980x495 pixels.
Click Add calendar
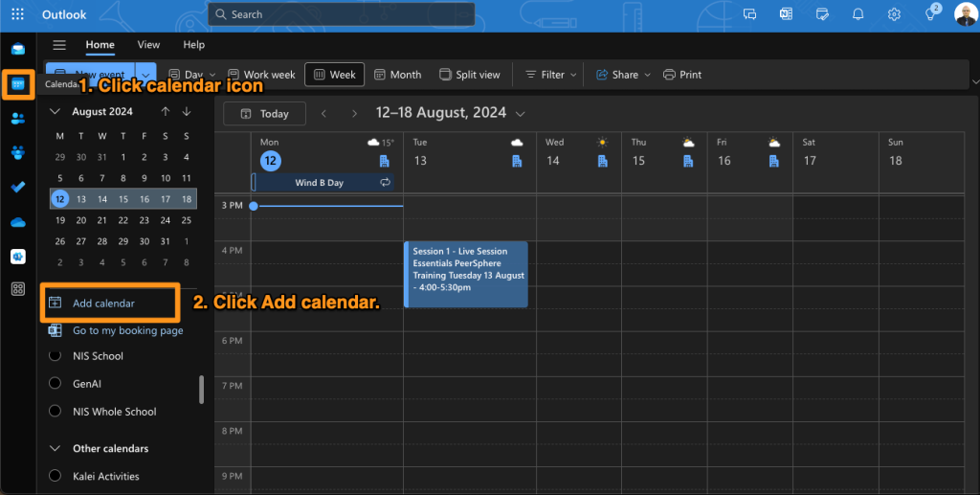[103, 304]
